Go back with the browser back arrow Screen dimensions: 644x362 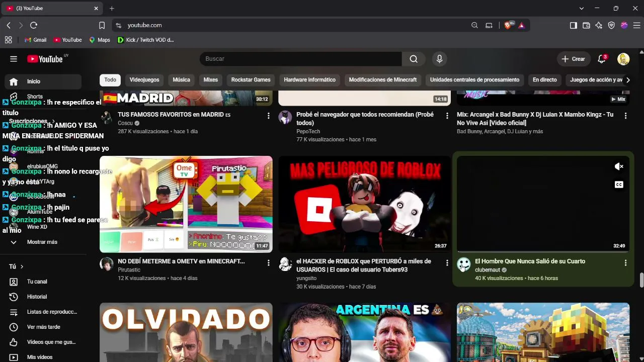[x=9, y=25]
